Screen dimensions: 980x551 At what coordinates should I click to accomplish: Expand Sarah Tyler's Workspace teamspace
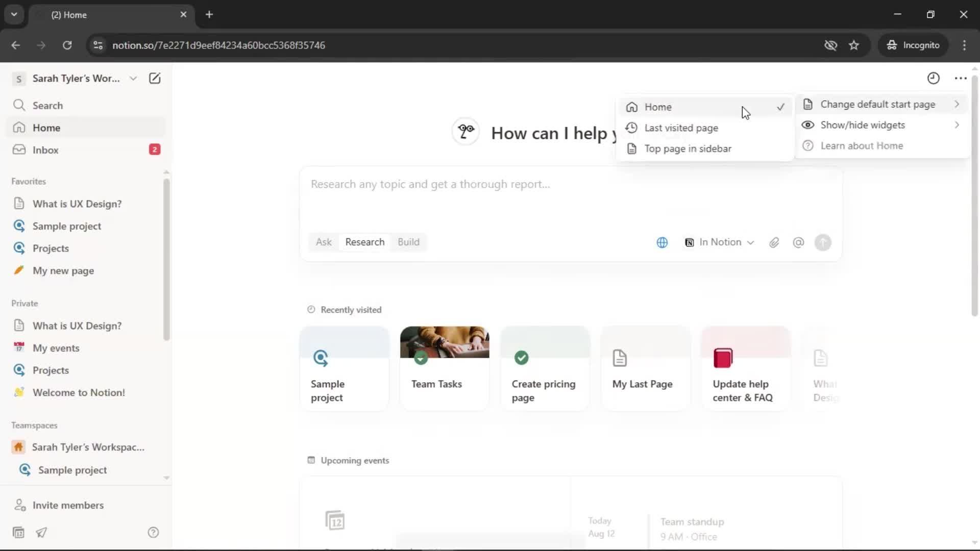pyautogui.click(x=86, y=447)
